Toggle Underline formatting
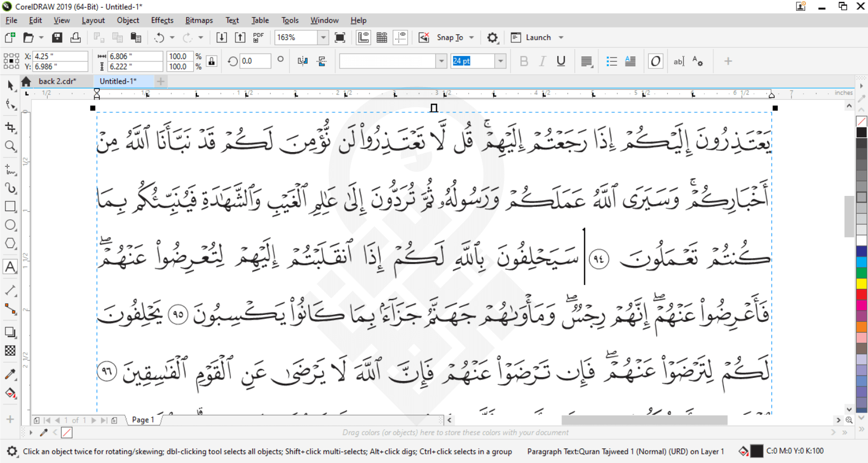This screenshot has width=868, height=463. click(x=561, y=61)
